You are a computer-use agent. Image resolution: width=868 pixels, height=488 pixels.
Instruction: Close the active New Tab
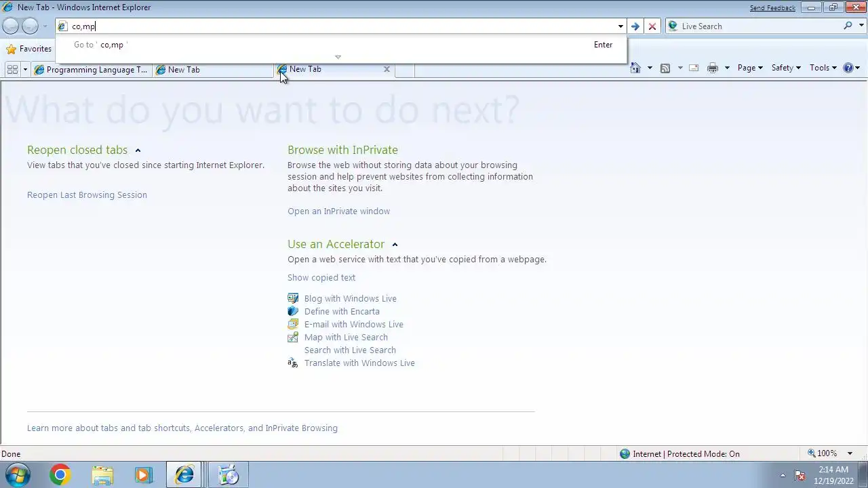tap(387, 68)
